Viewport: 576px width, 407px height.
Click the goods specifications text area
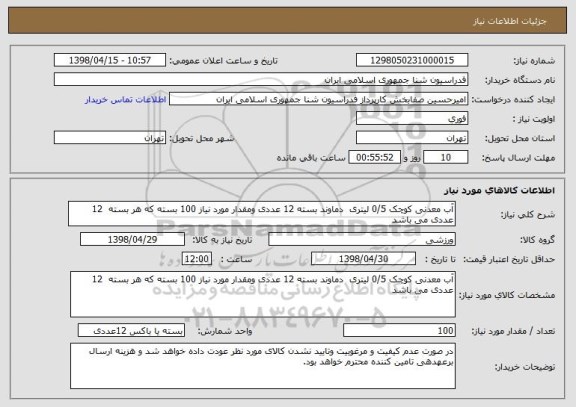tap(263, 294)
